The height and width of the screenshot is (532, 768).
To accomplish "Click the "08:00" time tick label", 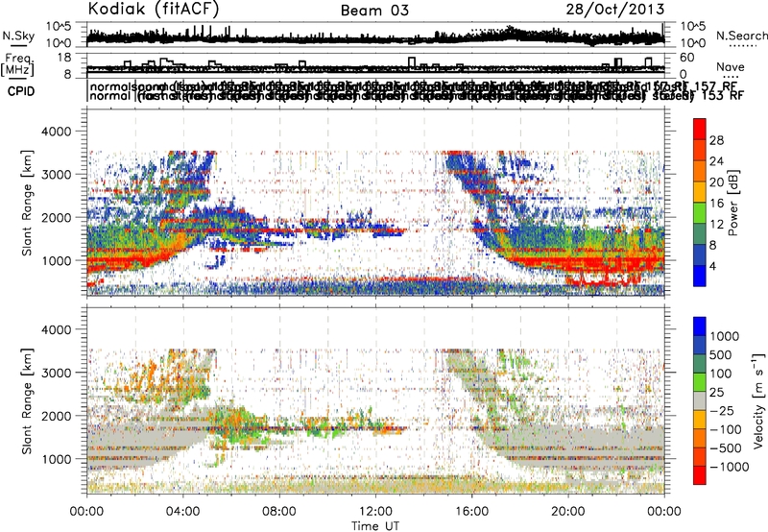I will coord(279,512).
